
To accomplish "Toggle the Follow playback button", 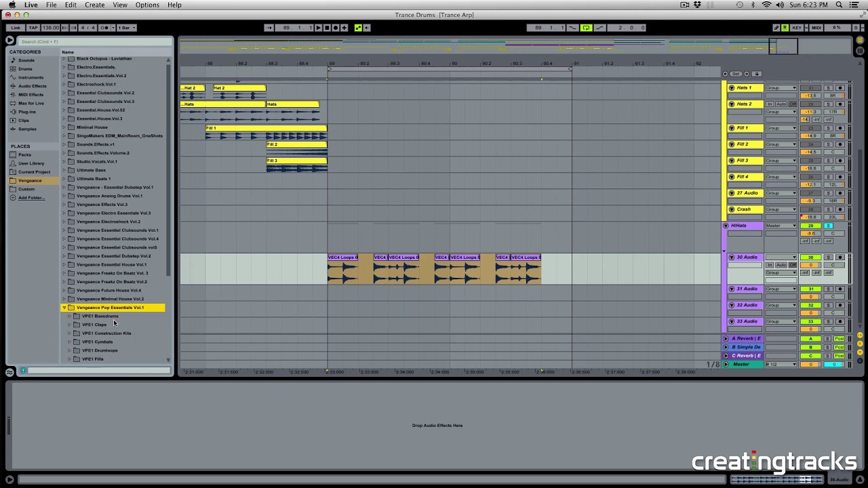I will point(269,28).
